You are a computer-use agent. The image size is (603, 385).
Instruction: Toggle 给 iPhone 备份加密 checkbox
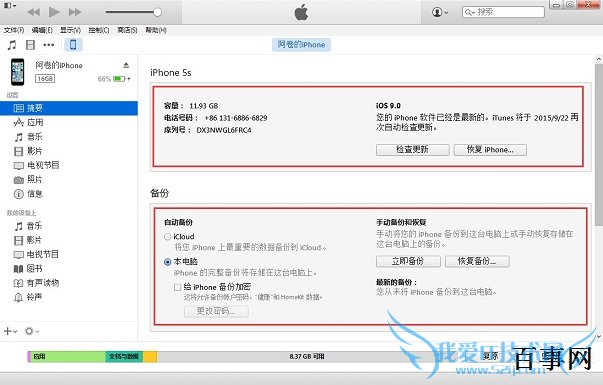(177, 287)
